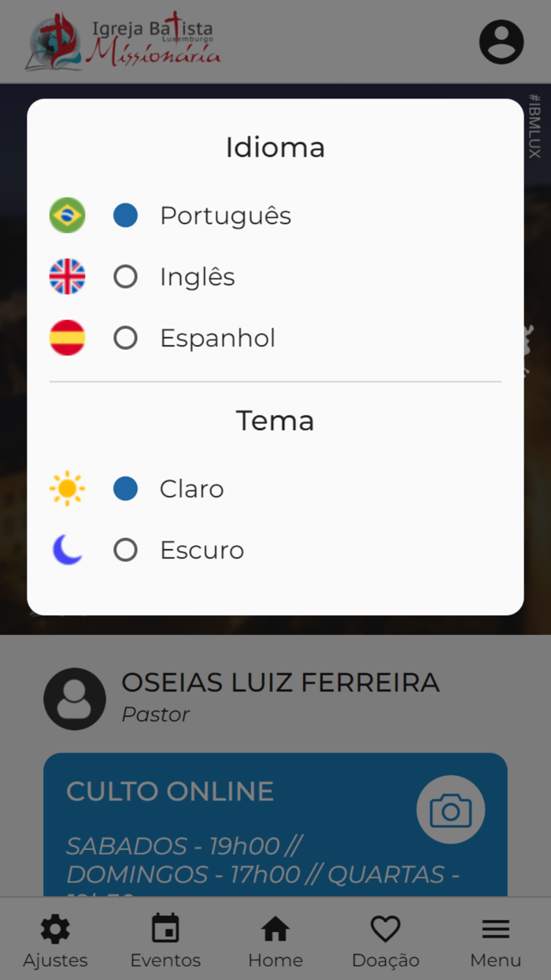551x980 pixels.
Task: Select the Inglês language radio button
Action: point(125,276)
